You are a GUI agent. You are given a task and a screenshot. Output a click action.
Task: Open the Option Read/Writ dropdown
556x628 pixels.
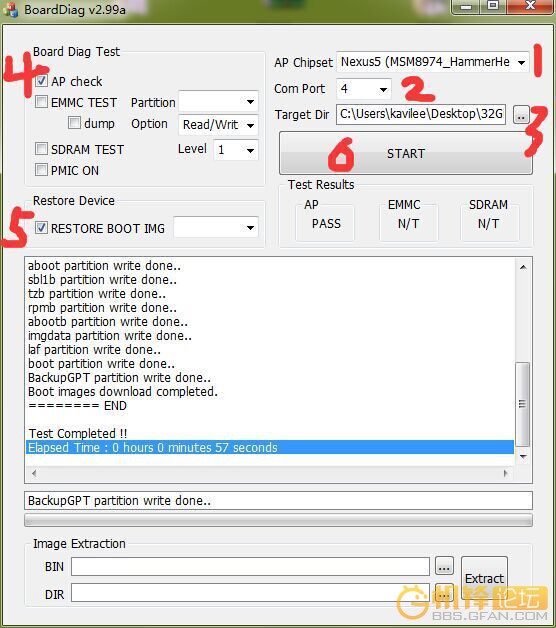[218, 125]
